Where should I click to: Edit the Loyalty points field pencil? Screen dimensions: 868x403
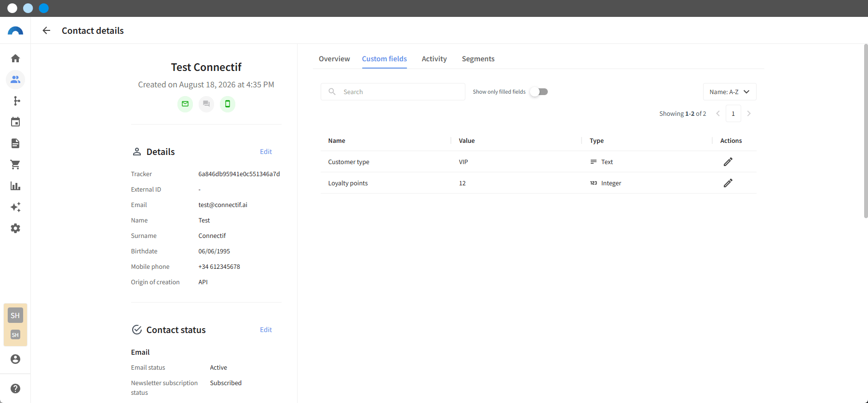coord(728,183)
